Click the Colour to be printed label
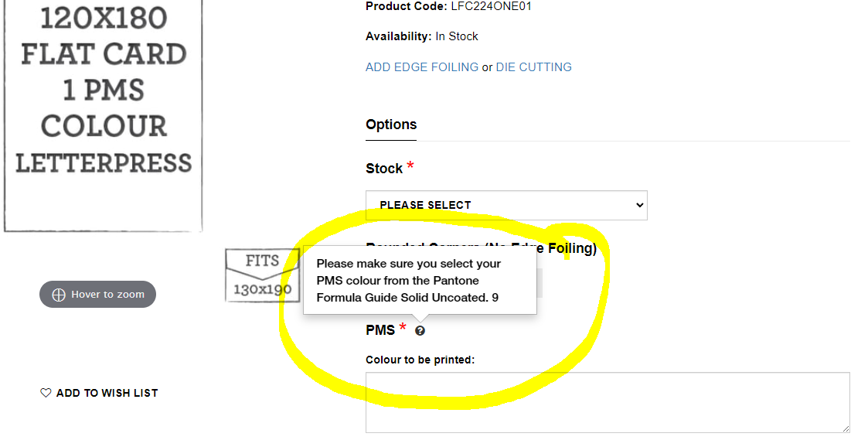Image resolution: width=868 pixels, height=447 pixels. coord(420,360)
